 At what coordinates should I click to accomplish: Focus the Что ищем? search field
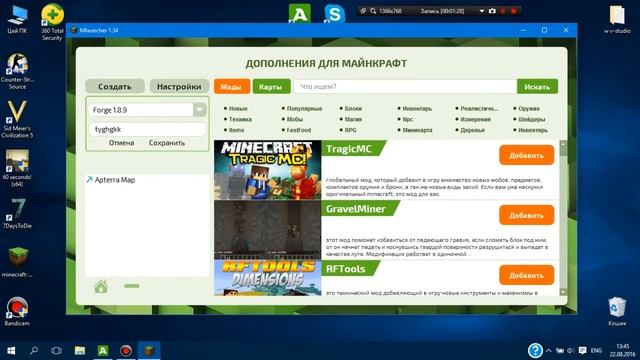pyautogui.click(x=405, y=87)
